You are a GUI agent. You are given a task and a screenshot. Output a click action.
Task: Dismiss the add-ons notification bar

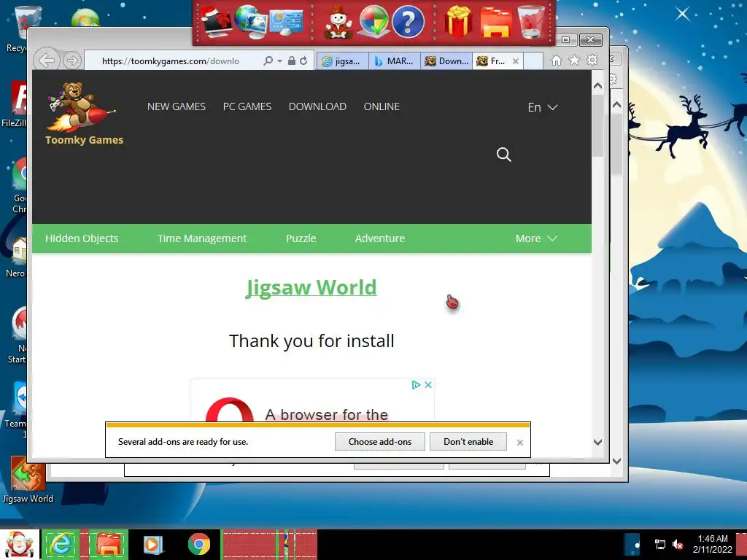pos(519,443)
